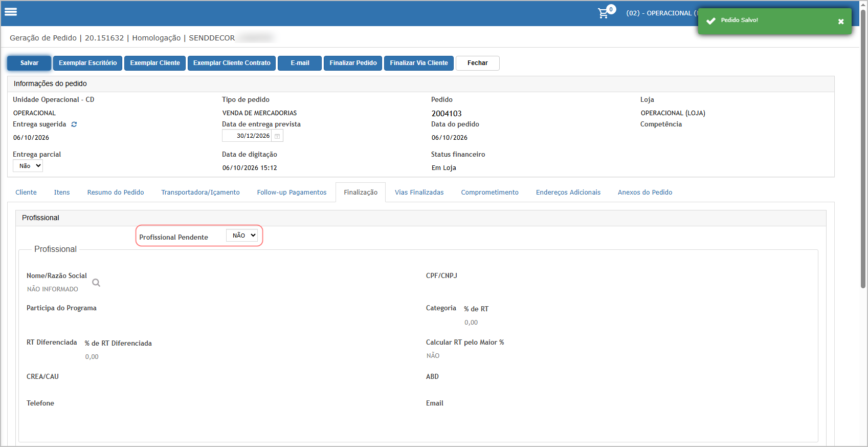Open the Itens tab

click(62, 193)
